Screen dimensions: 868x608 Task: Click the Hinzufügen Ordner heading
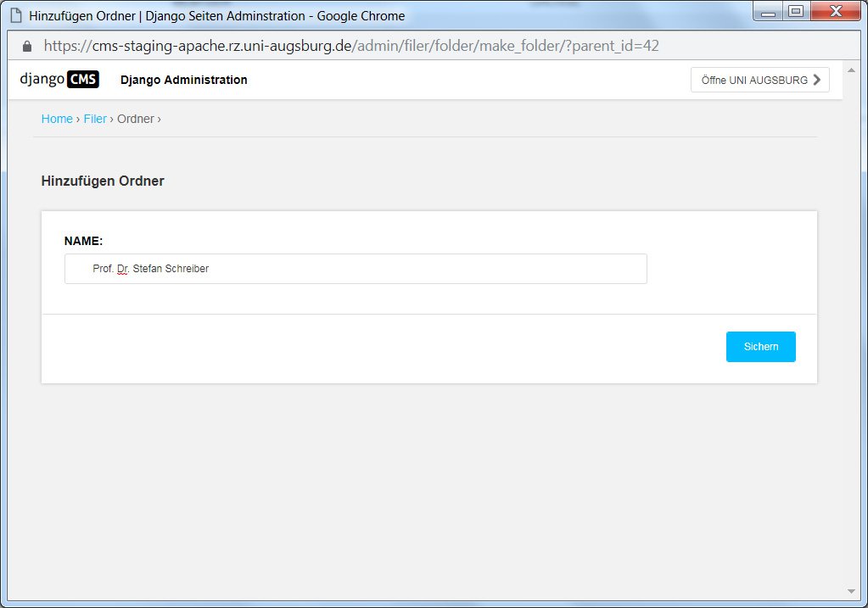click(103, 181)
